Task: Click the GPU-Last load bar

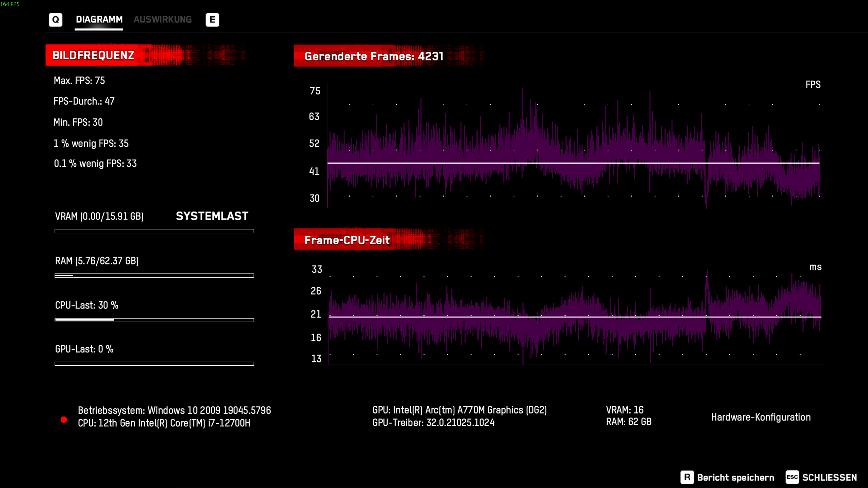Action: click(154, 364)
